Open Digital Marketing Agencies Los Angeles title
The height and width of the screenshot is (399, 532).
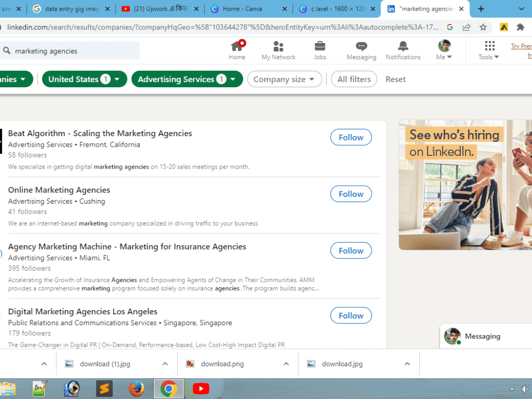[x=83, y=311]
